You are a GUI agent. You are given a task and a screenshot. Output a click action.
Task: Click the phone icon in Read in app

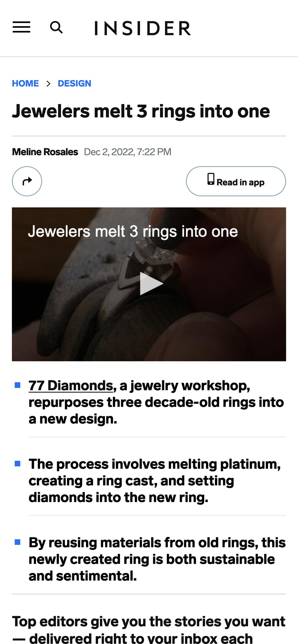(x=211, y=179)
